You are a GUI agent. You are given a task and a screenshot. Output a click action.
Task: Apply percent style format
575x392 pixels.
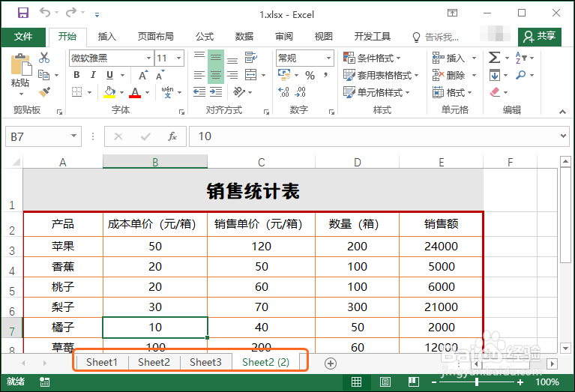310,76
